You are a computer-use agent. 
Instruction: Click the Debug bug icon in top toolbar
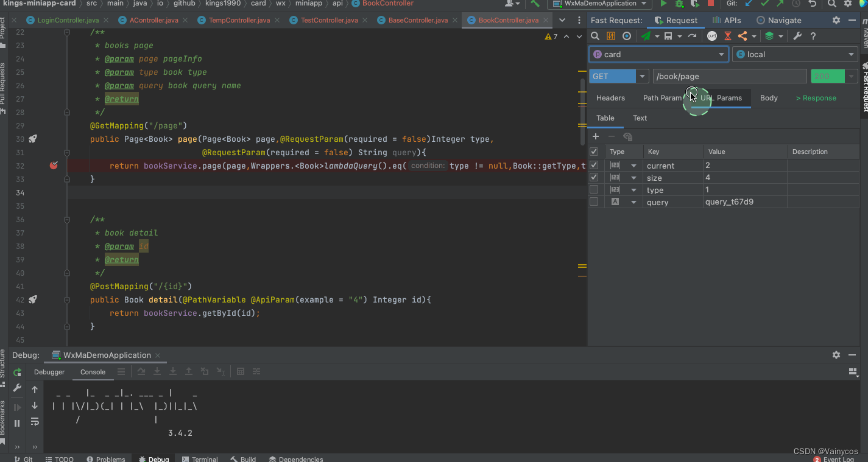click(680, 4)
